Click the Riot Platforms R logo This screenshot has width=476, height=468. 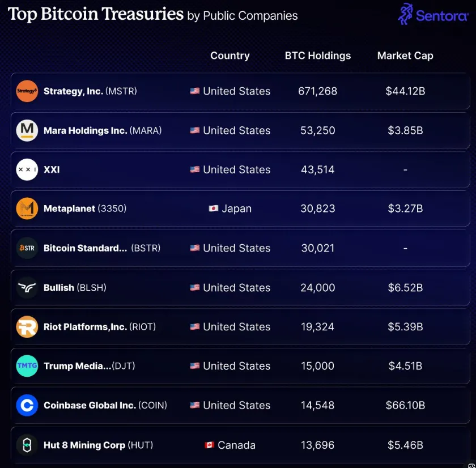(27, 327)
